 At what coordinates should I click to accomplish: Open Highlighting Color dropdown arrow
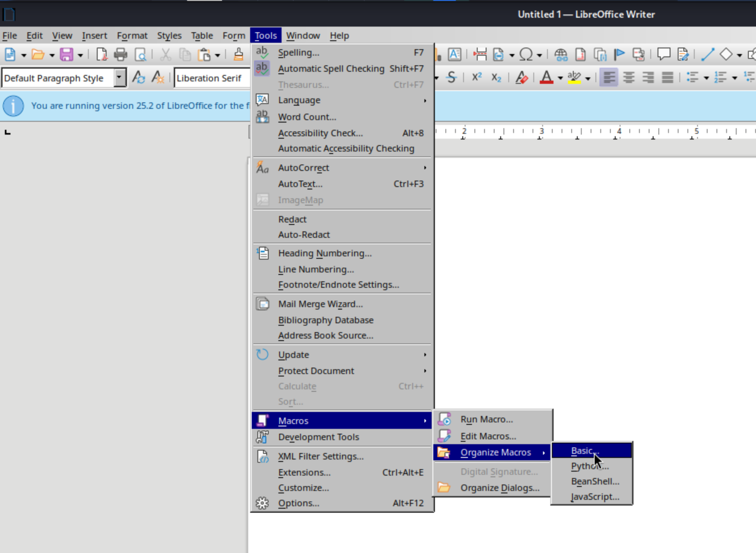coord(588,78)
